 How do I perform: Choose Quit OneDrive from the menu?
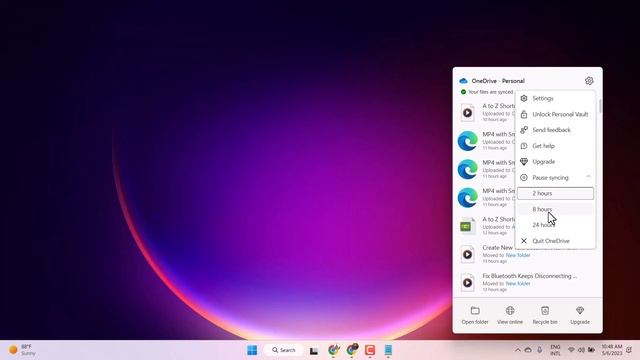coord(555,241)
